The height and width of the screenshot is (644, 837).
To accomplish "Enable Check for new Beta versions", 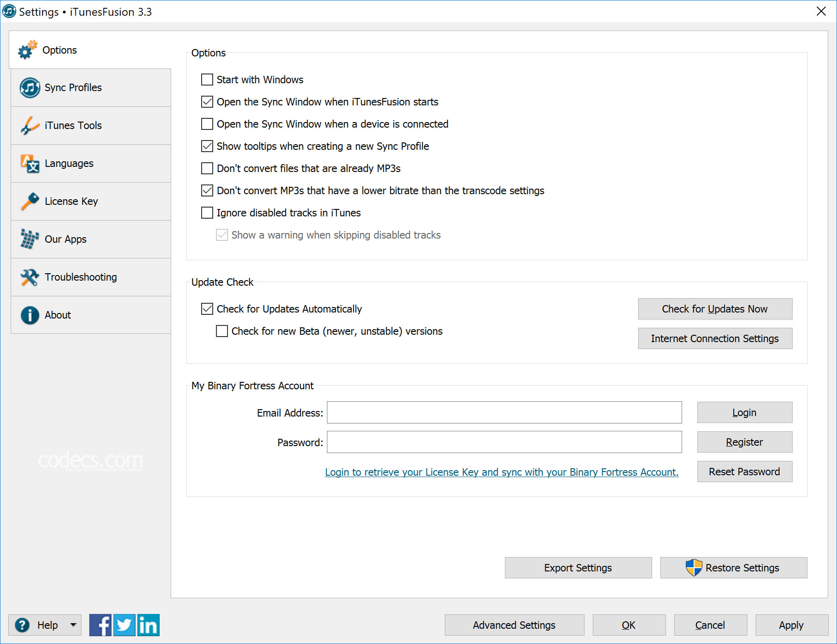I will point(222,331).
